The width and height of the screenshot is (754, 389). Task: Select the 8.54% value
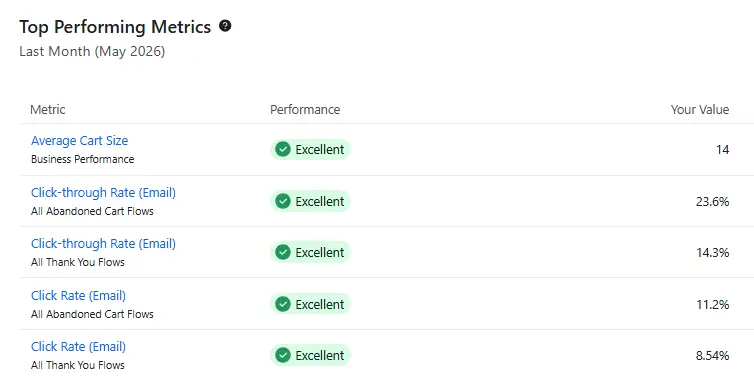(712, 355)
